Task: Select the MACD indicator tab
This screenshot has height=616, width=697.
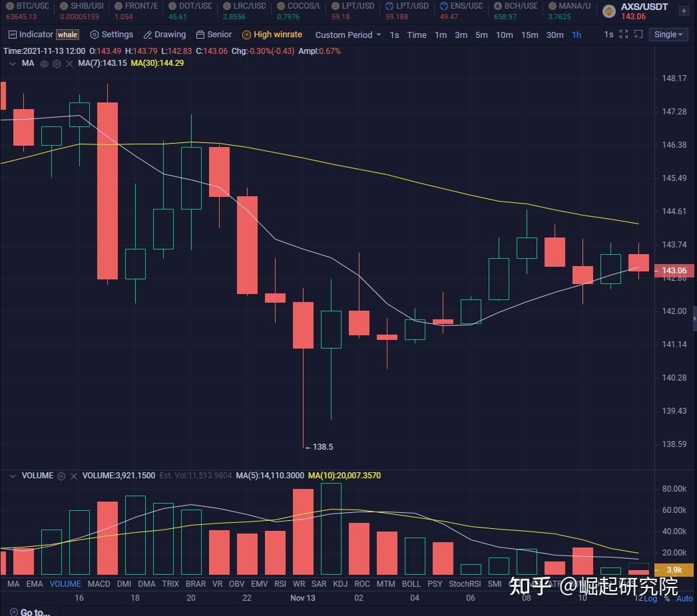Action: [99, 583]
